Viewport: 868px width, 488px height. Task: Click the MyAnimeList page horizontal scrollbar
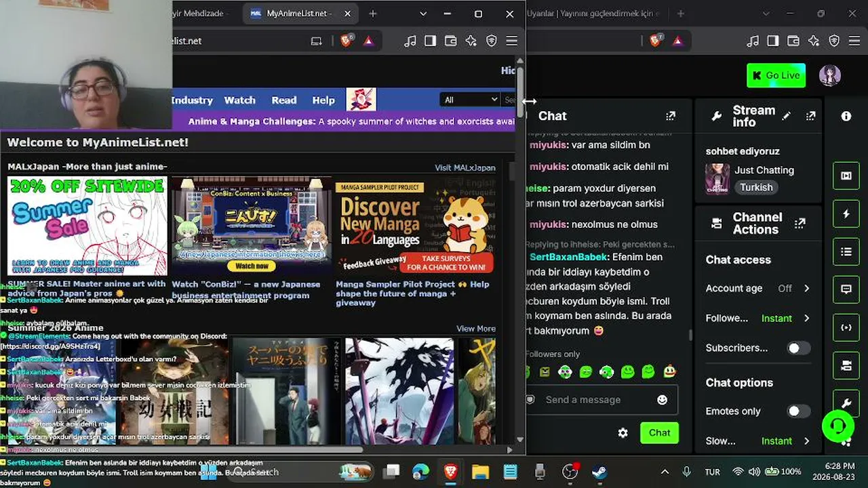click(183, 449)
